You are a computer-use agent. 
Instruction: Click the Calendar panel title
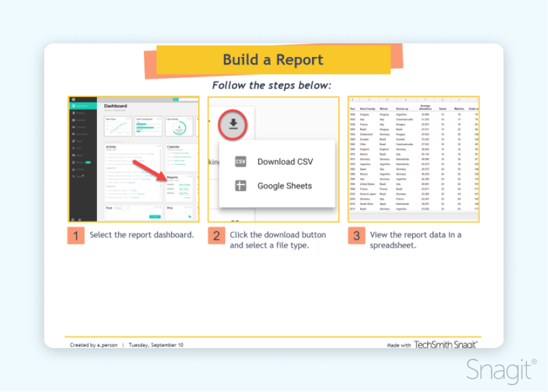click(x=173, y=147)
